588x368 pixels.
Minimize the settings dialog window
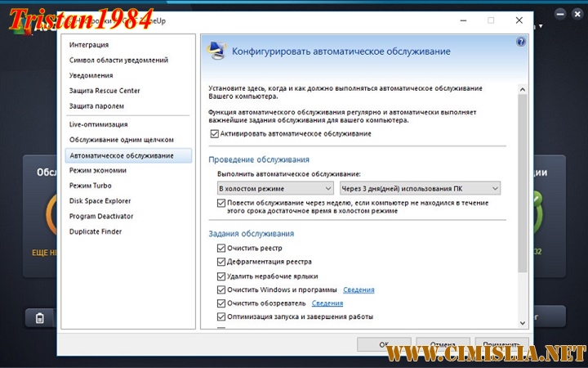463,20
